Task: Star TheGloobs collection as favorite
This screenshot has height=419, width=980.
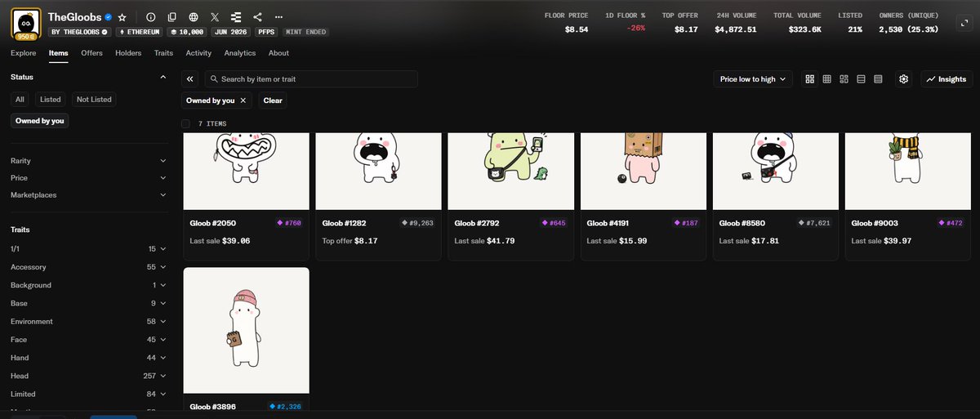Action: pyautogui.click(x=122, y=16)
